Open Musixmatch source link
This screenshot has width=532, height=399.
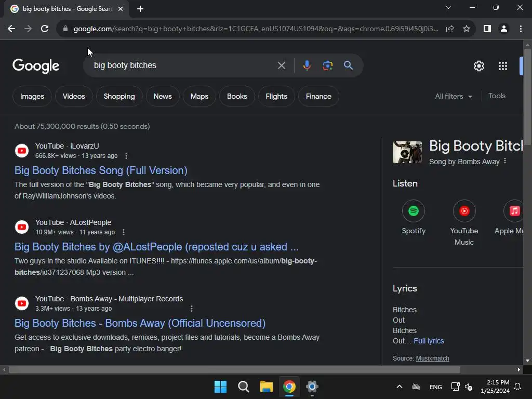click(432, 358)
